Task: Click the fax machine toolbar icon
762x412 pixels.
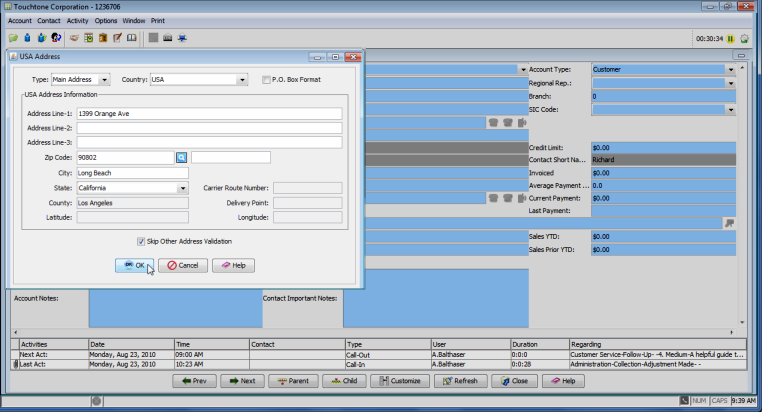Action: point(168,38)
